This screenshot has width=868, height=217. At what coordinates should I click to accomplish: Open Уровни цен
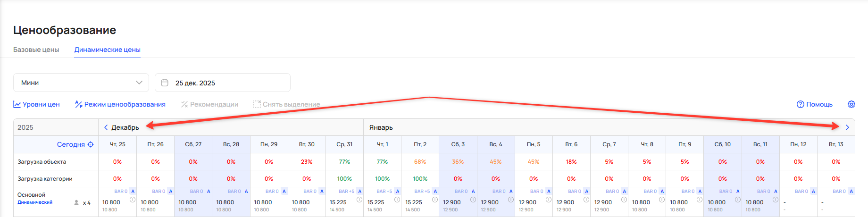[37, 104]
